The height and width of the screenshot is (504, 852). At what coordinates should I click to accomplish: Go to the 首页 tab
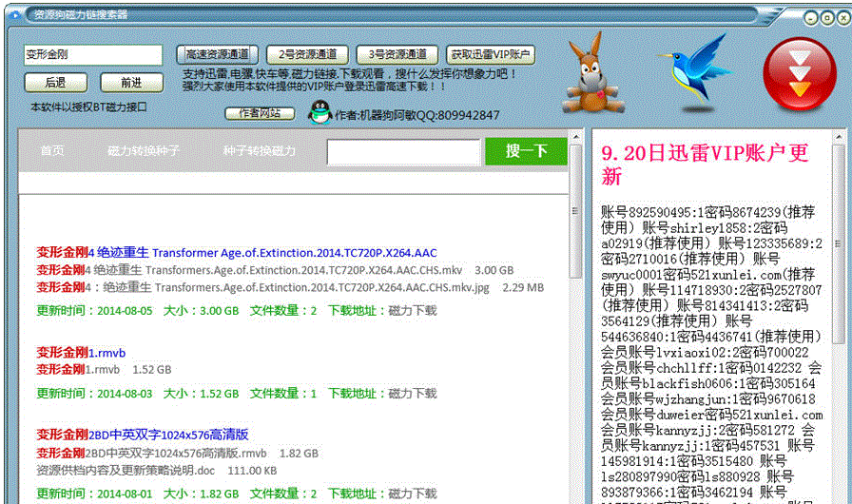[x=52, y=151]
